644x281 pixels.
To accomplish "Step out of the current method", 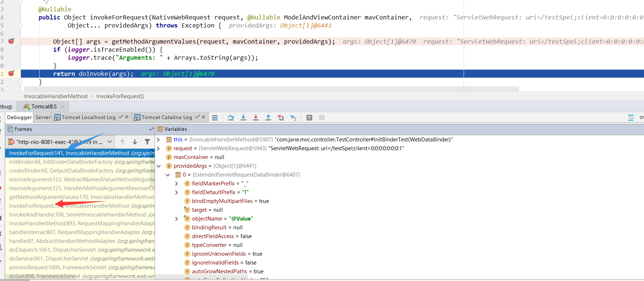I will (268, 118).
